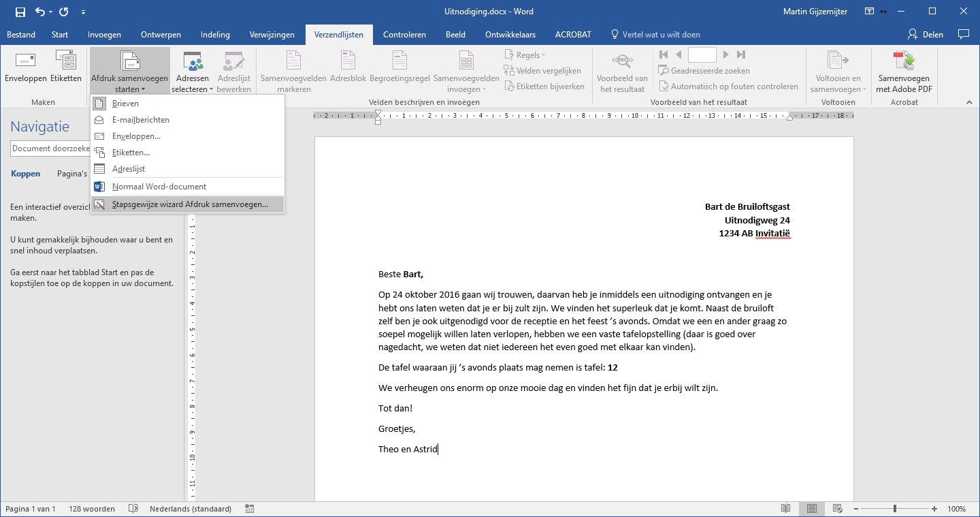Switch to the Ontwerpen tab

click(x=161, y=35)
